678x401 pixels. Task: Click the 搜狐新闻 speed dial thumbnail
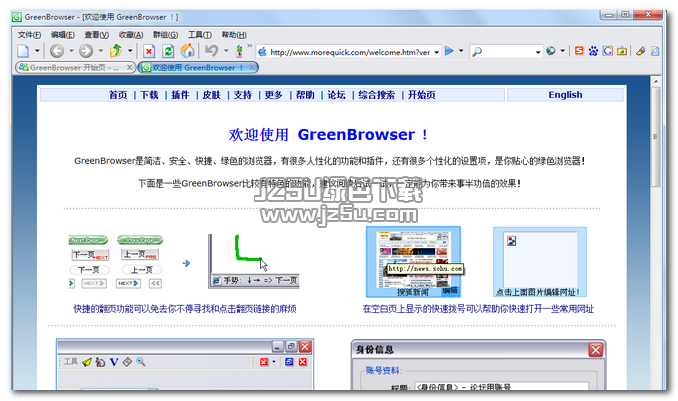click(x=413, y=262)
